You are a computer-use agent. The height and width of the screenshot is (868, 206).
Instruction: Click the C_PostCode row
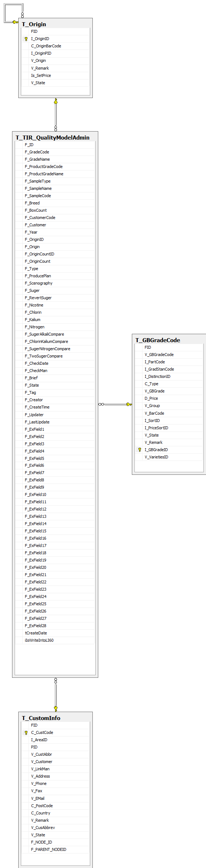tap(55, 806)
